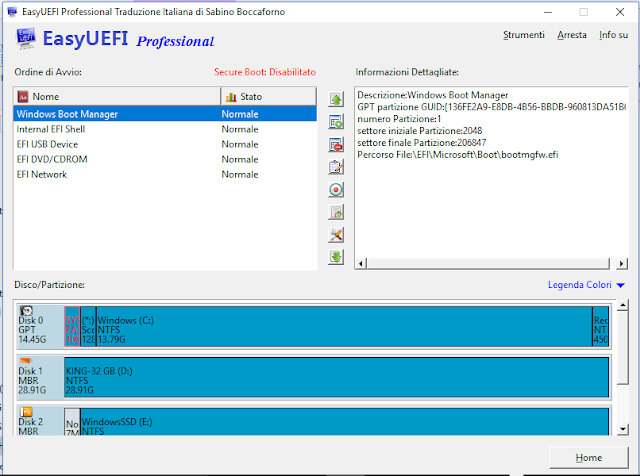Screen dimensions: 640x476
Task: Select the Windows (C:) NTFS partition
Action: click(x=344, y=327)
